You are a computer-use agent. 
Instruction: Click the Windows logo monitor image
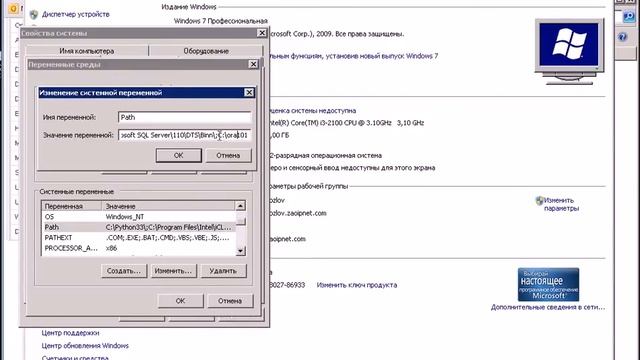point(569,51)
